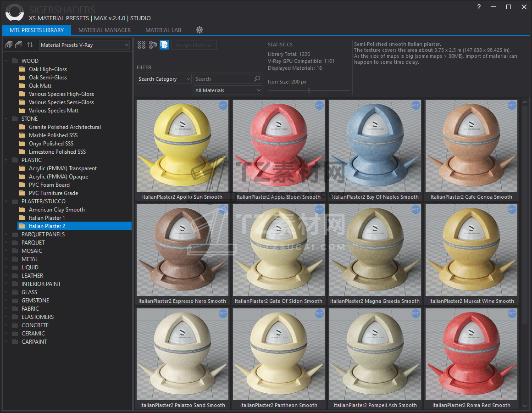
Task: Select the ItalianPlaster2 Appia Bloom Smooth thumbnail
Action: [x=279, y=146]
